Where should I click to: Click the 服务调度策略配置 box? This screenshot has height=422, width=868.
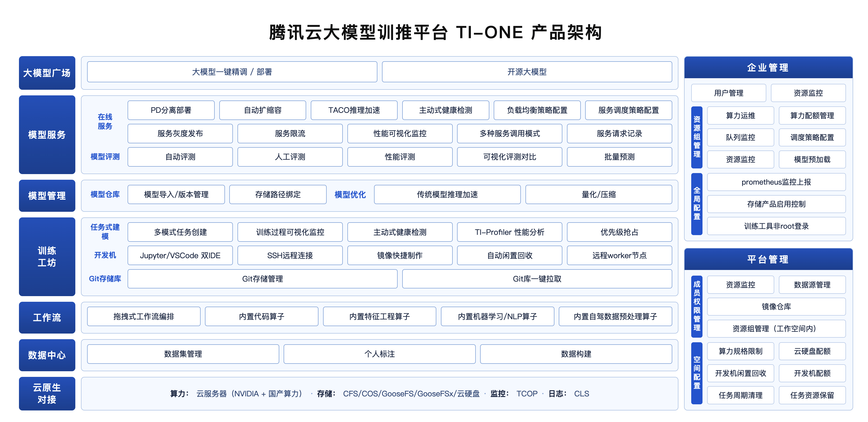(x=628, y=110)
